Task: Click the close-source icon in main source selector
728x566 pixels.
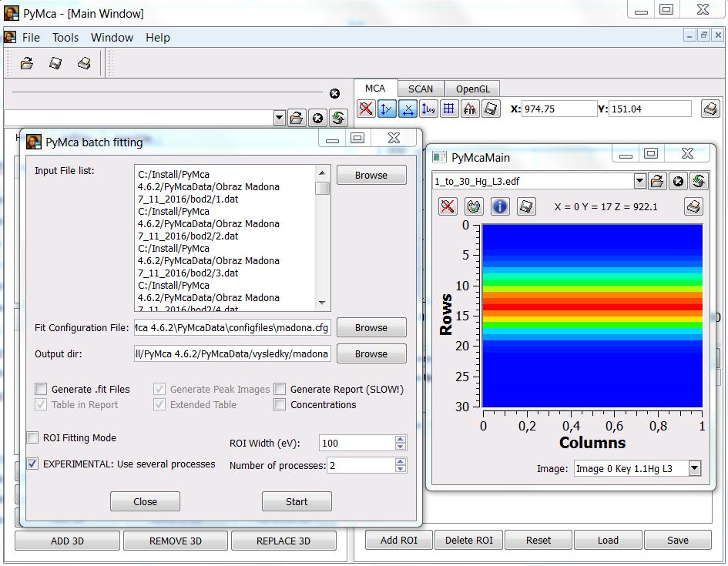Action: click(x=317, y=118)
